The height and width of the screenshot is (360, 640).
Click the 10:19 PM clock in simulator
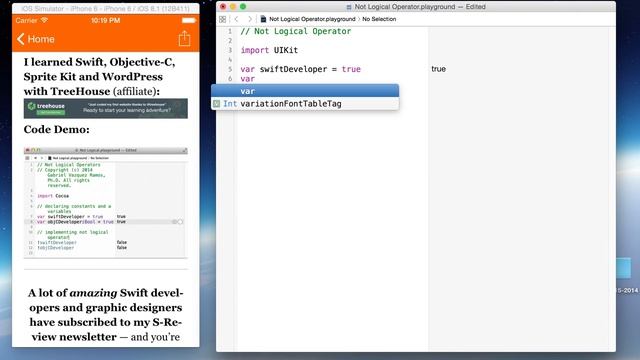pos(106,20)
